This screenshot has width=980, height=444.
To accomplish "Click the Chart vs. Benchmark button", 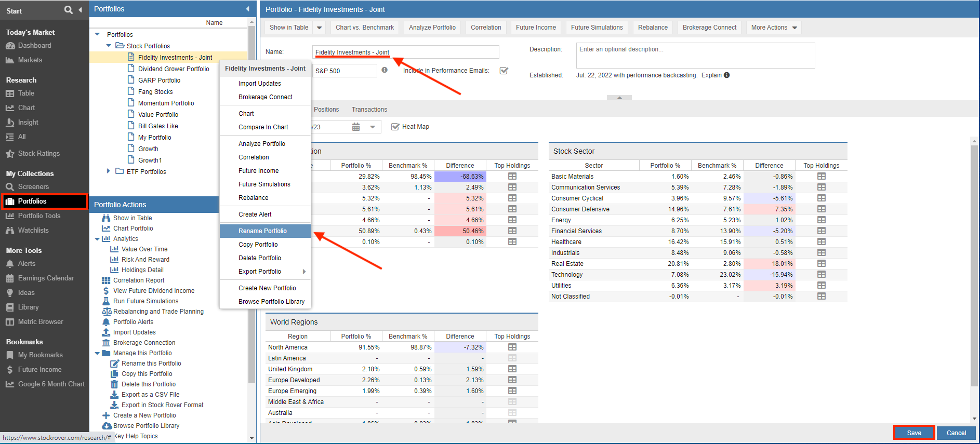I will 365,28.
